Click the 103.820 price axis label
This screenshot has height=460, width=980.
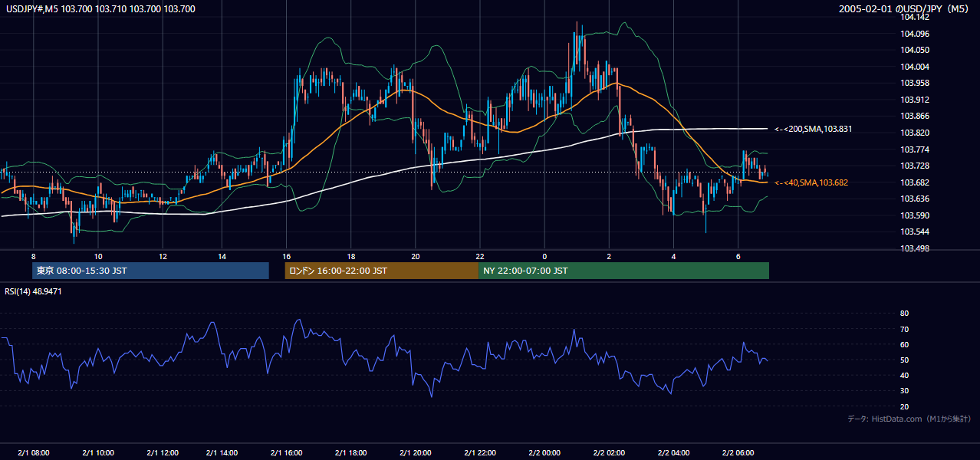(916, 133)
